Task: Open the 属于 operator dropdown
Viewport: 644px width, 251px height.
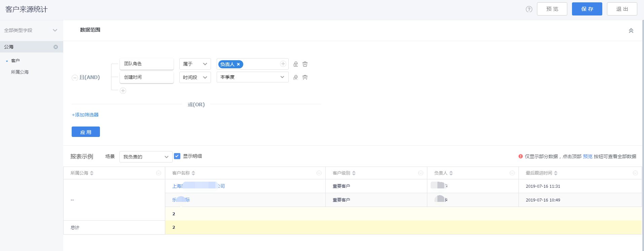Action: 195,64
